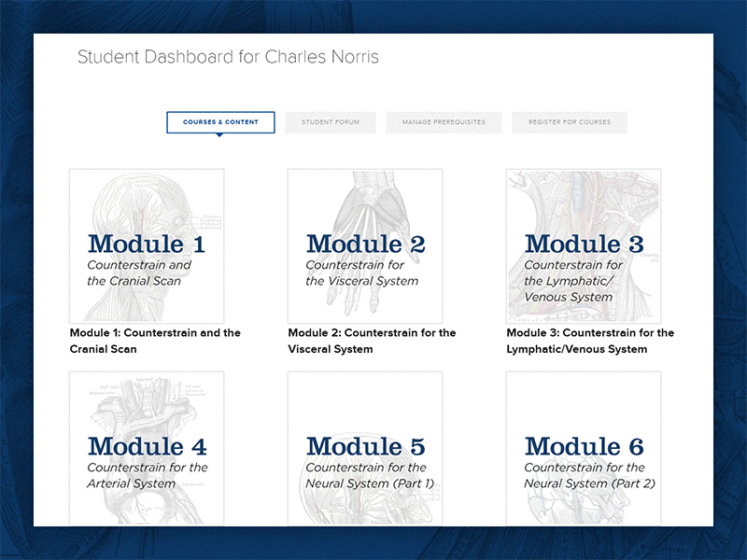Open Module 1: Counterstrain and the Cranial Scan link

tap(152, 341)
